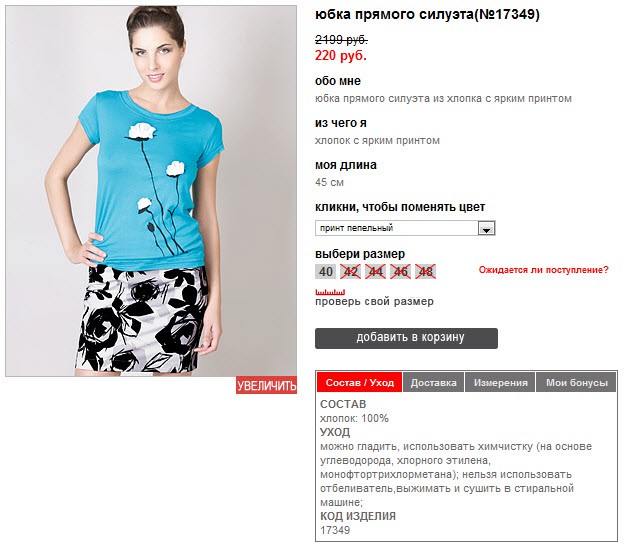Screen dimensions: 640x544
Task: Open the 'принт пепельный' color combo box
Action: [405, 228]
